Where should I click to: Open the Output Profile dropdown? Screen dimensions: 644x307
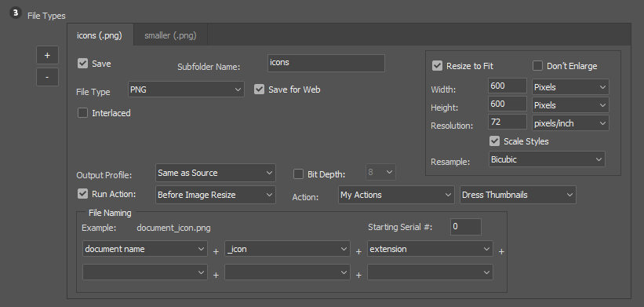pyautogui.click(x=216, y=173)
